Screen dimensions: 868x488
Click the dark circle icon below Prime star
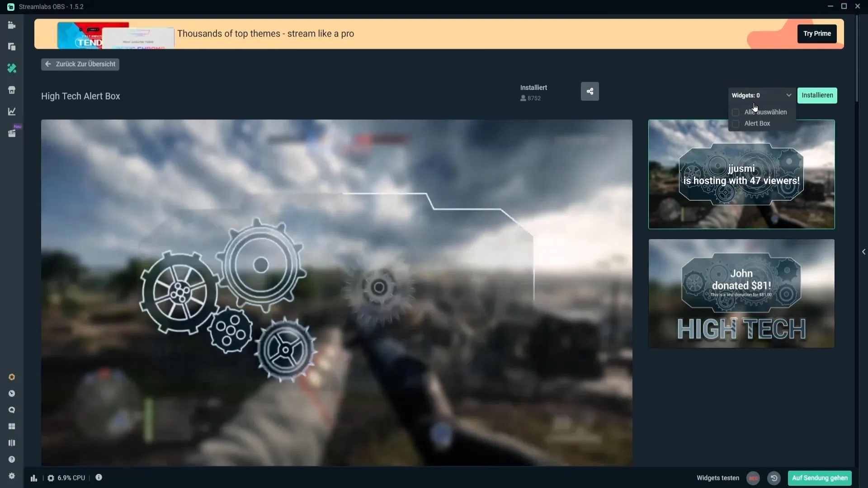pos(12,394)
